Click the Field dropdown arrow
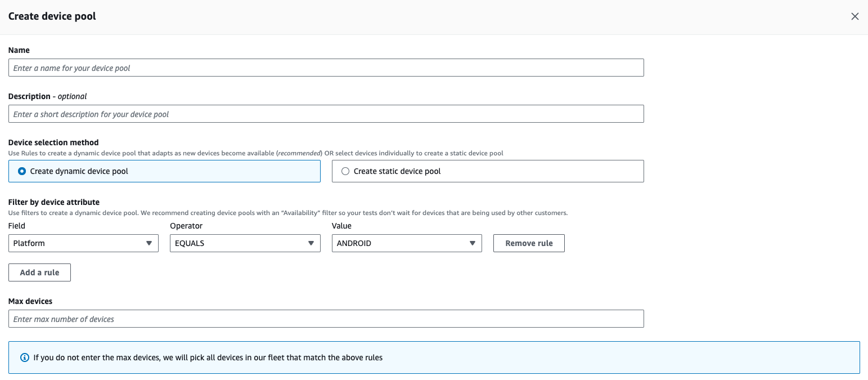 150,243
